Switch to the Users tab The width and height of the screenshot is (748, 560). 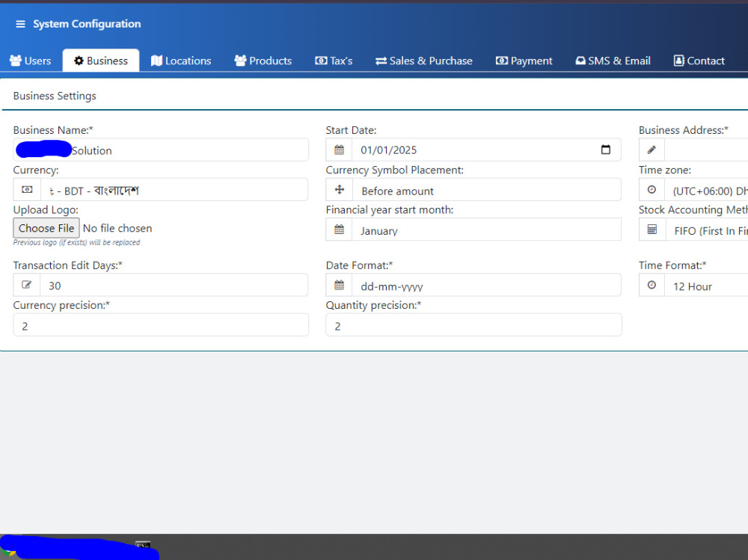coord(31,61)
